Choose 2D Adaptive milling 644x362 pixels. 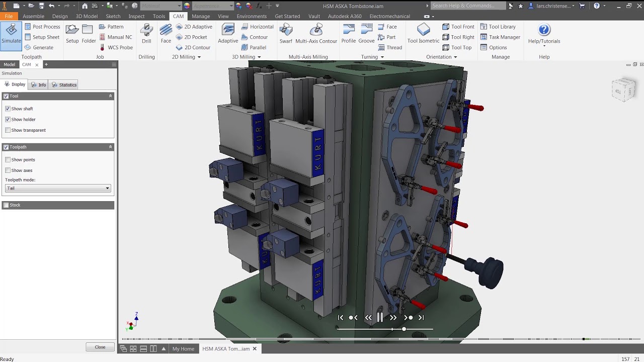[194, 27]
